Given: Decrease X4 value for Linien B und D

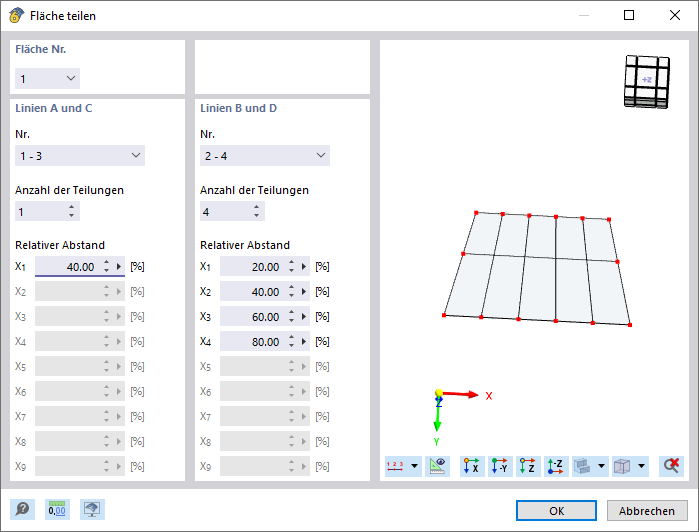Looking at the screenshot, I should coord(292,346).
